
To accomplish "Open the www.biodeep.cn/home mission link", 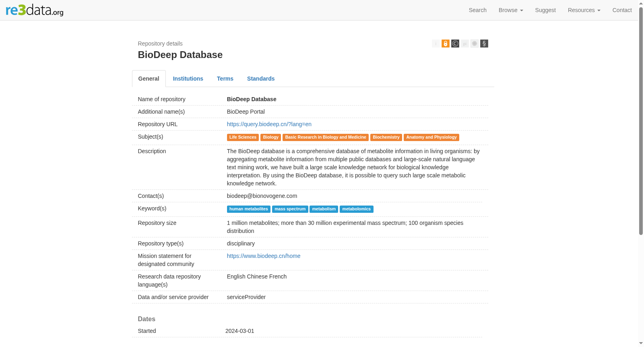I will click(x=264, y=256).
